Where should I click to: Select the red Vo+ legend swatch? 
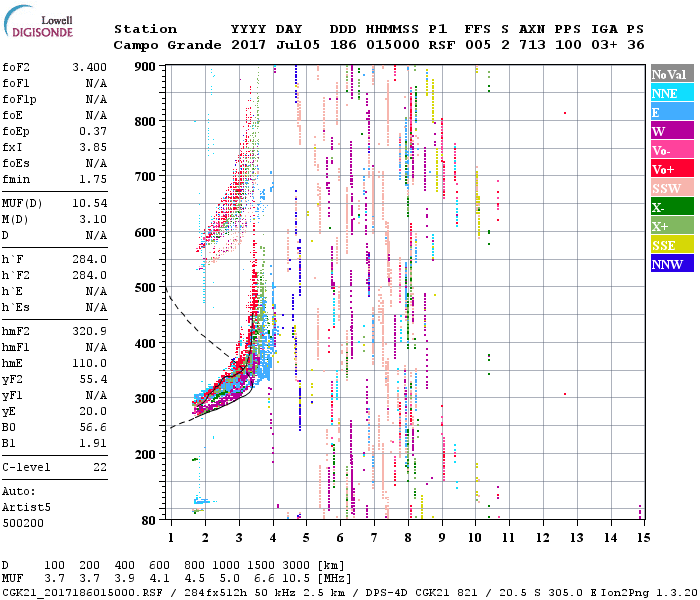coord(672,169)
